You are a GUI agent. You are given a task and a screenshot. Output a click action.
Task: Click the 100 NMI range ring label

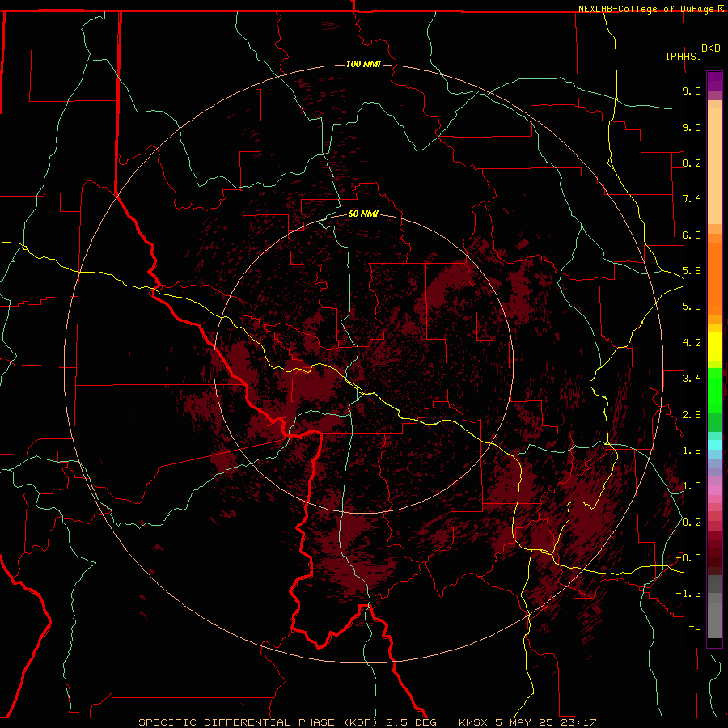point(363,64)
